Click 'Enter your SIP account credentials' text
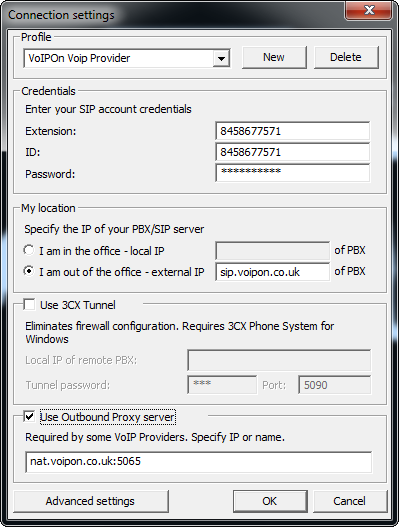 [108, 110]
